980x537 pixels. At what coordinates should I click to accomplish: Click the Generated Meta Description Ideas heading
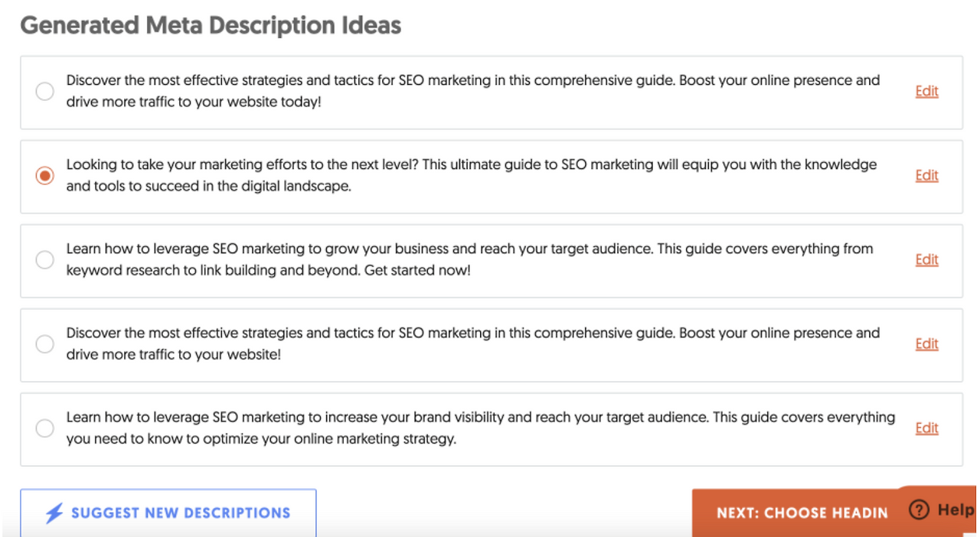pos(211,25)
